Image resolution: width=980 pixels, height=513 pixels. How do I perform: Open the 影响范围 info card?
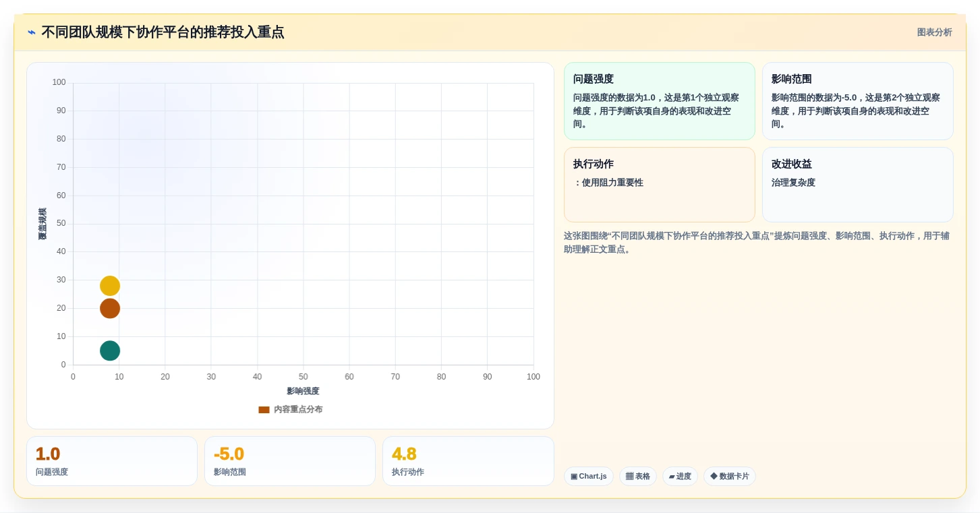pyautogui.click(x=858, y=101)
